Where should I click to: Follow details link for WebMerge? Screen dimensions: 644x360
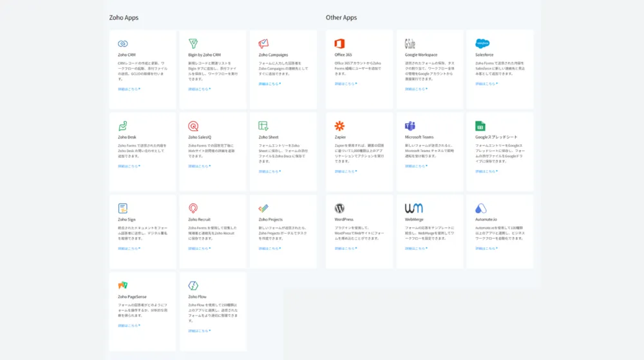pos(416,249)
